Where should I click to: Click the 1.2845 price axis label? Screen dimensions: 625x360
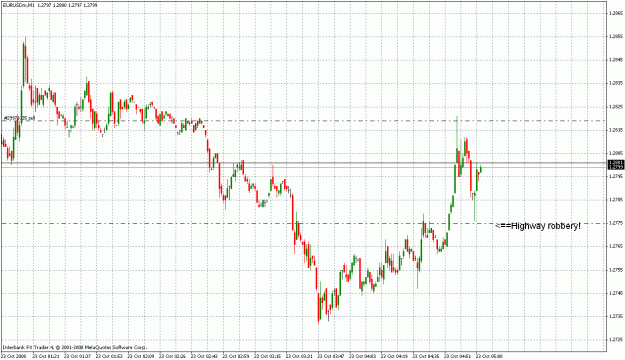[x=616, y=60]
